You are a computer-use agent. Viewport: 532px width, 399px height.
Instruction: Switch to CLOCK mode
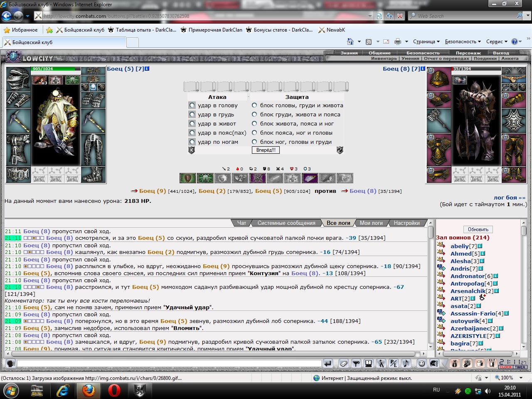pyautogui.click(x=506, y=367)
